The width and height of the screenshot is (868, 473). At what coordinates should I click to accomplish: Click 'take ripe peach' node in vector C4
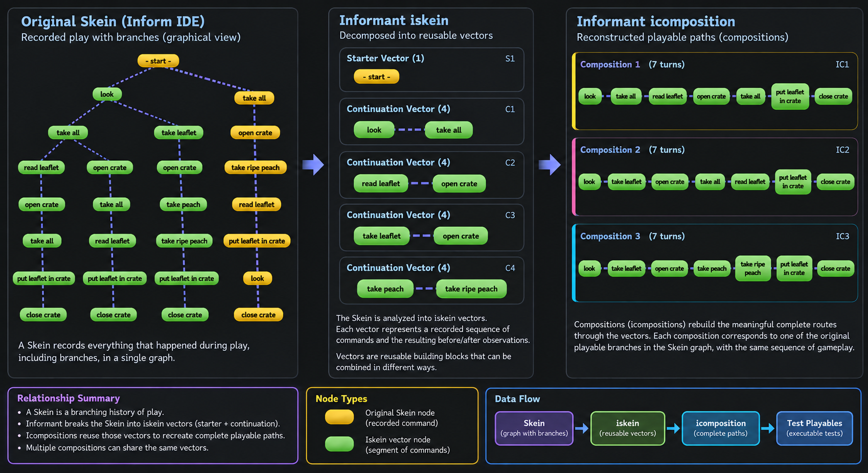pos(471,289)
